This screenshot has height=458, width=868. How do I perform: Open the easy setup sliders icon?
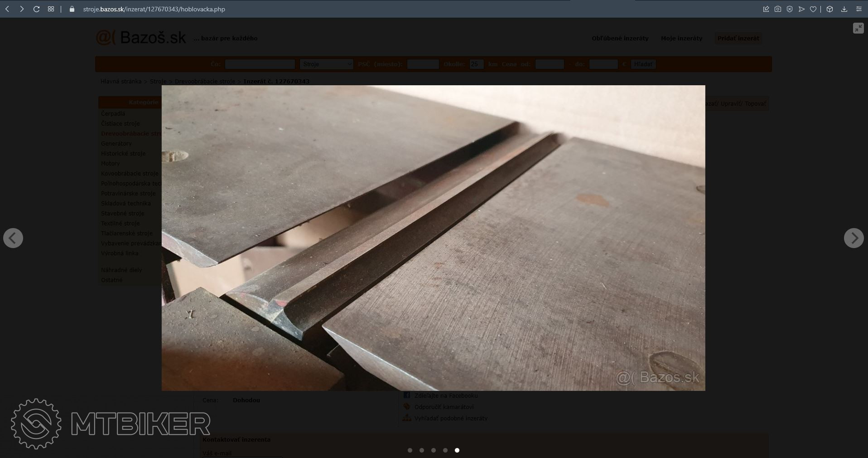[858, 9]
